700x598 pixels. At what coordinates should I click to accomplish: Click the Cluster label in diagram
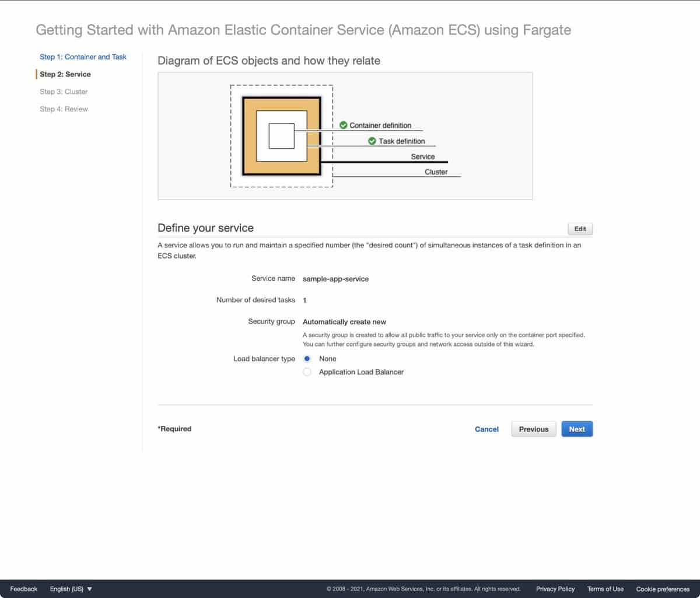436,172
